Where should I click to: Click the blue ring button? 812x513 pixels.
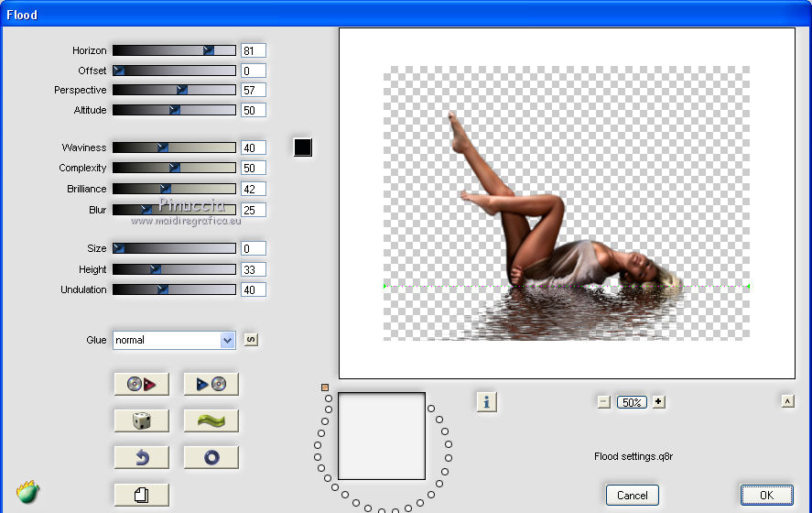coord(211,457)
